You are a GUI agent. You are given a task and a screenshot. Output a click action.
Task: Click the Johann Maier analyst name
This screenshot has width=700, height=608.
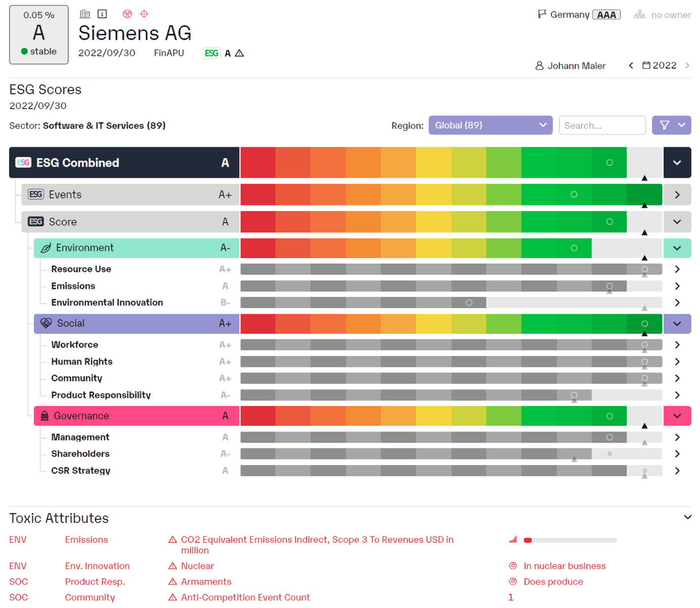(x=576, y=66)
